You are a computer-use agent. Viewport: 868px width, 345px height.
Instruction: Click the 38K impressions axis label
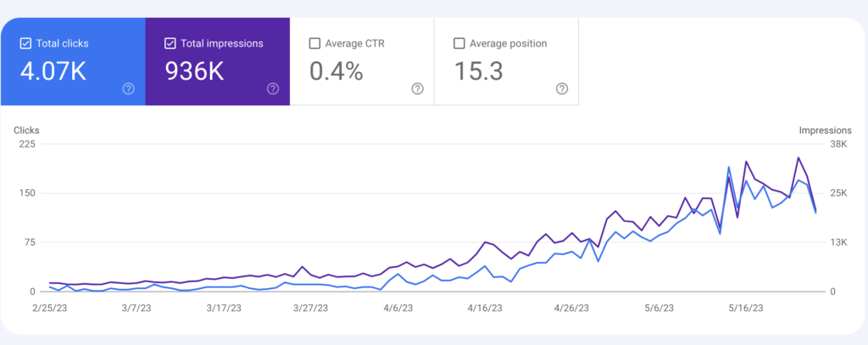click(838, 145)
